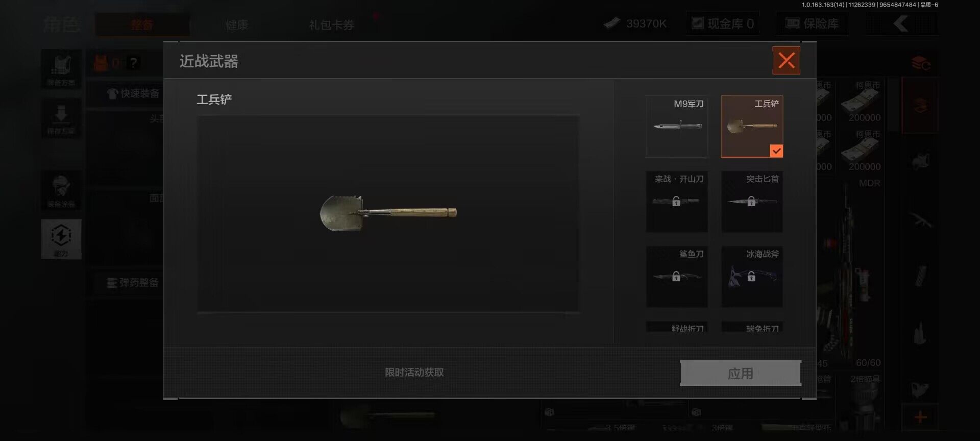Close the 近战武器 dialog with X
The height and width of the screenshot is (441, 980).
[x=786, y=61]
